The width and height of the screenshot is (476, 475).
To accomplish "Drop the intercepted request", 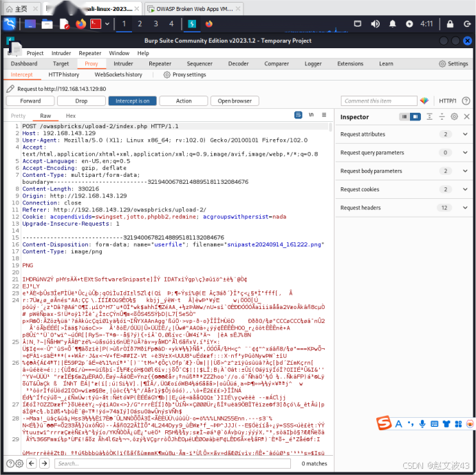I will [81, 101].
